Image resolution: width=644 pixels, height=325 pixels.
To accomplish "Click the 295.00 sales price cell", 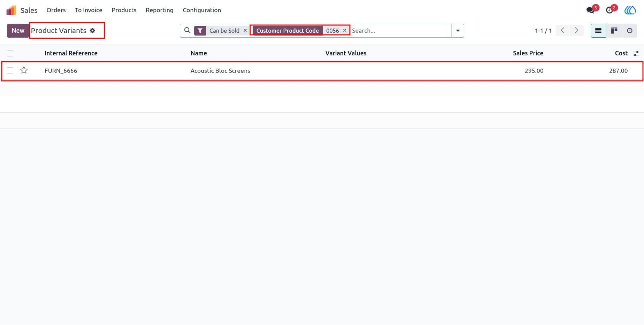I will [x=534, y=71].
